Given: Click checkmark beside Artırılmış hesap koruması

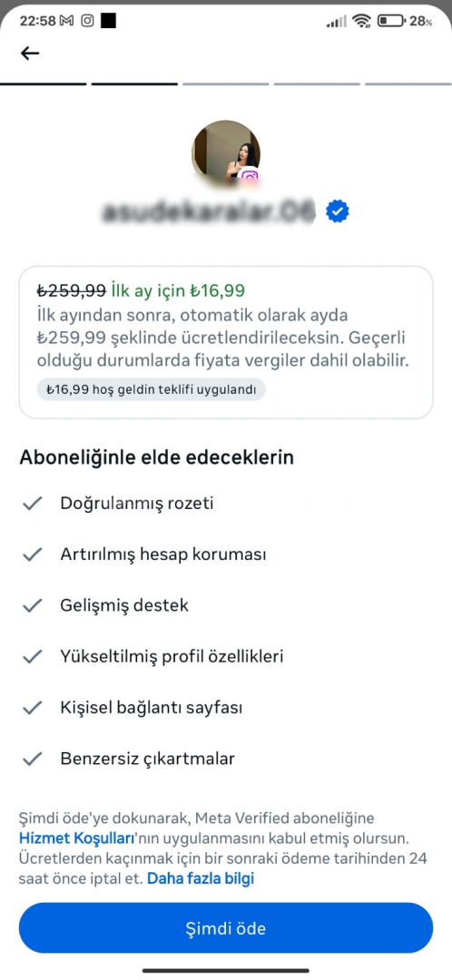Looking at the screenshot, I should [x=32, y=555].
